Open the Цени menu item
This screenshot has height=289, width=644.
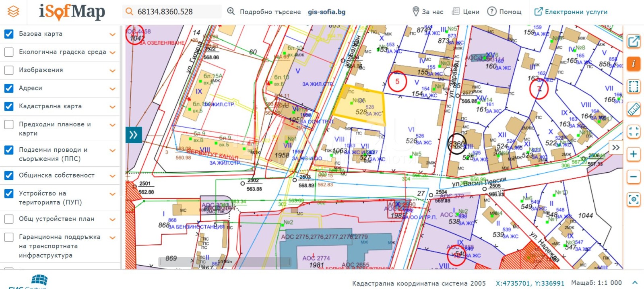(x=466, y=12)
